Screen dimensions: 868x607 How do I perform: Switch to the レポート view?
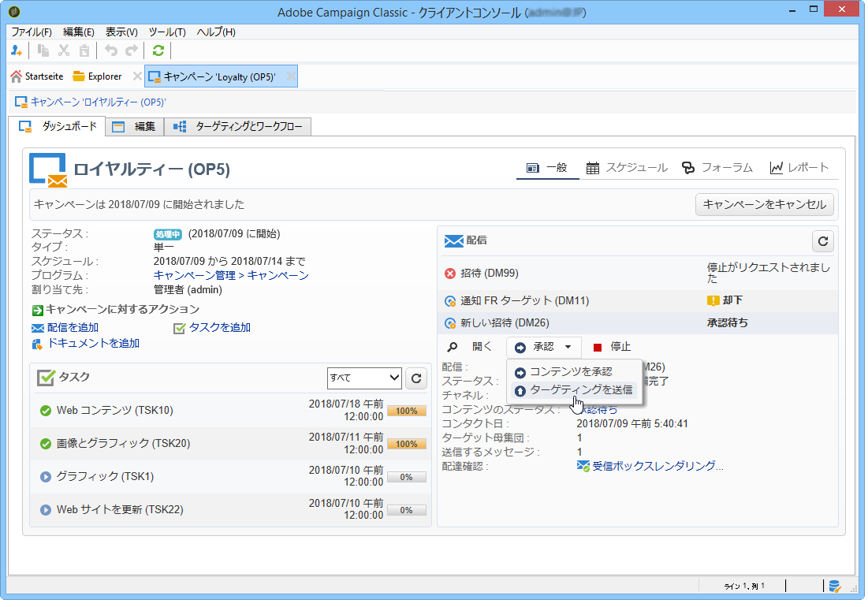[799, 168]
